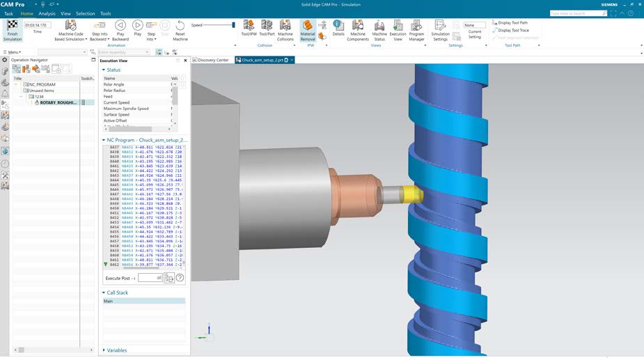
Task: Click first Operation Navigator toolbar icon
Action: pyautogui.click(x=17, y=69)
